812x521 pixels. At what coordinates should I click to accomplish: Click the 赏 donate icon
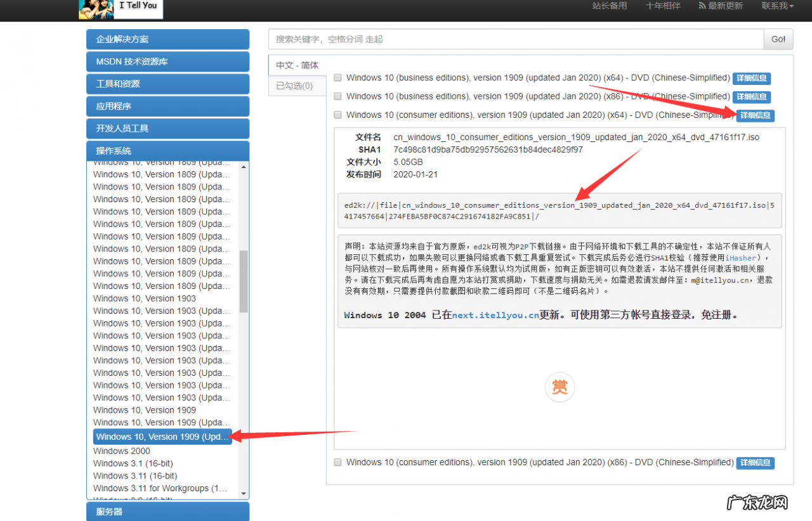[560, 387]
